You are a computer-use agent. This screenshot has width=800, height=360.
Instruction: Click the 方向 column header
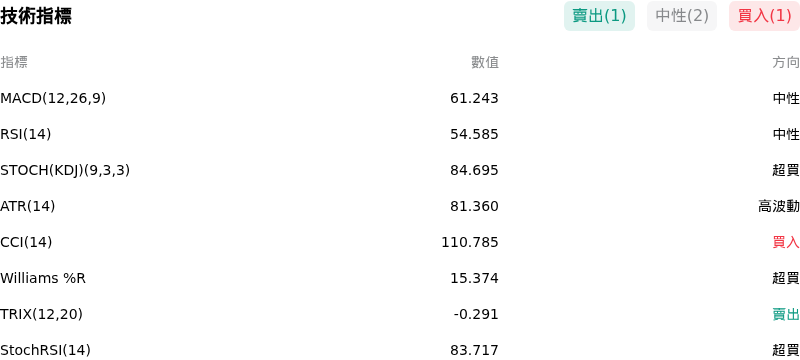click(x=786, y=62)
